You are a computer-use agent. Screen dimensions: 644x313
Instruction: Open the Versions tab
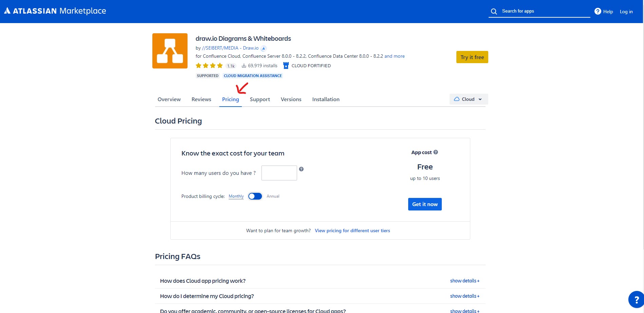(291, 99)
